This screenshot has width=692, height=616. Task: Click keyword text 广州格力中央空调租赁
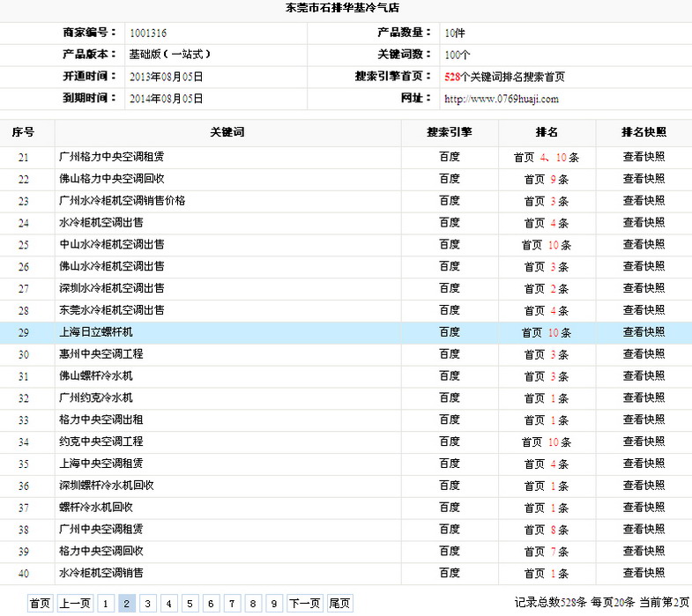coord(112,157)
